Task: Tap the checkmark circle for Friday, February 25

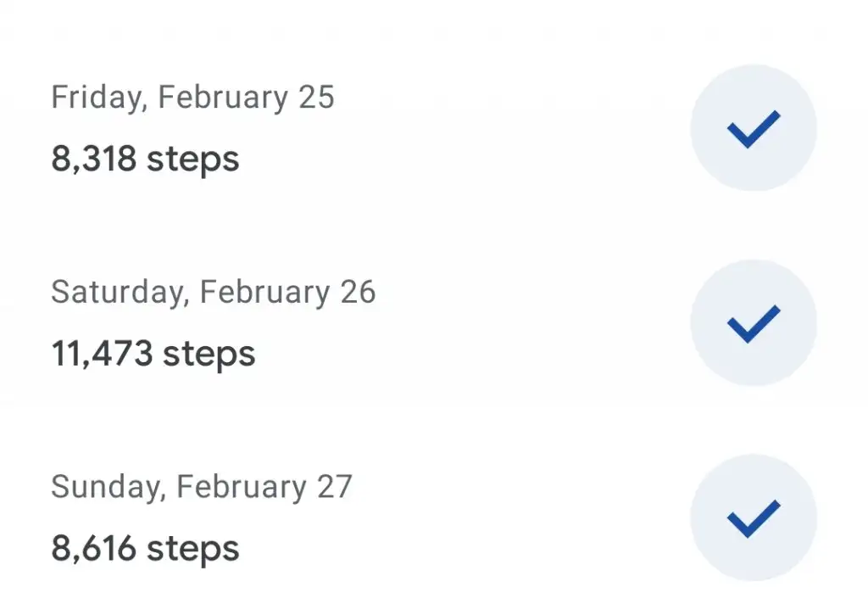Action: coord(754,128)
